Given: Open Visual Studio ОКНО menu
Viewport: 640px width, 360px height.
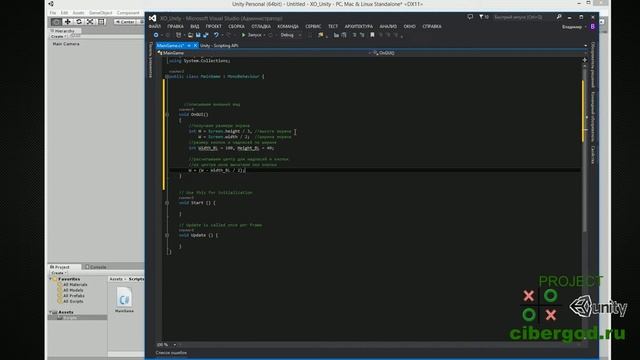Looking at the screenshot, I should 409,27.
